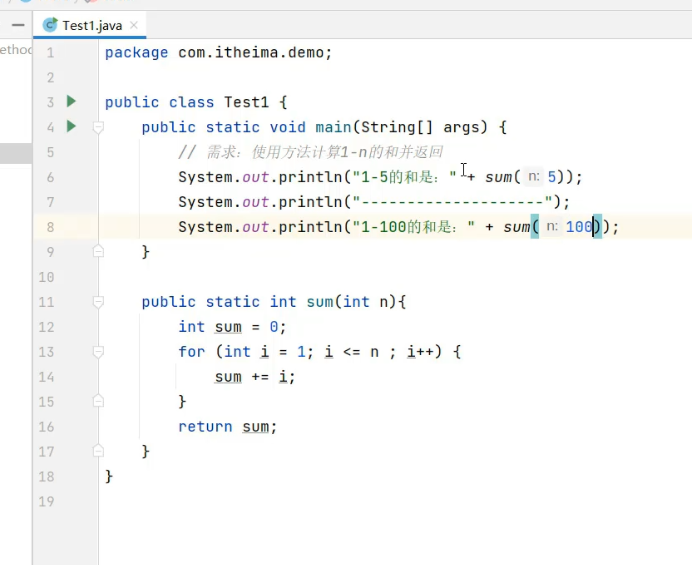Click line number 12 in the gutter

coord(46,327)
